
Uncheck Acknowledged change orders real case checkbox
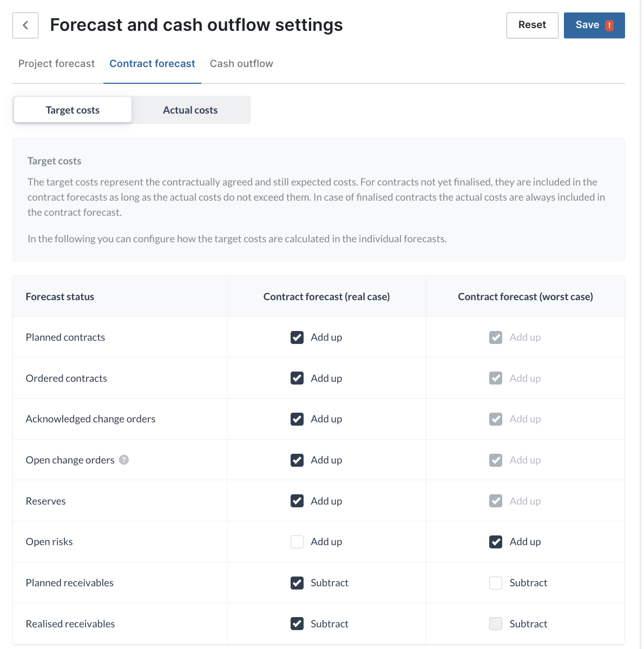coord(297,419)
